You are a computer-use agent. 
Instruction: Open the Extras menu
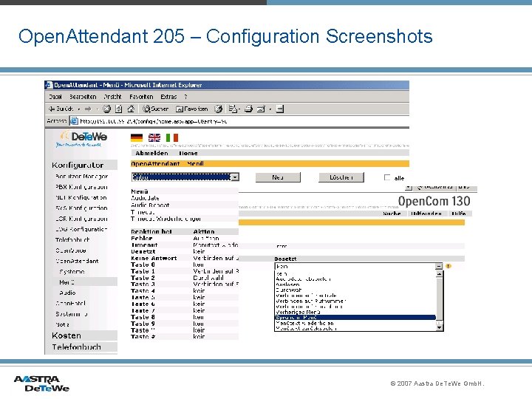(x=168, y=97)
